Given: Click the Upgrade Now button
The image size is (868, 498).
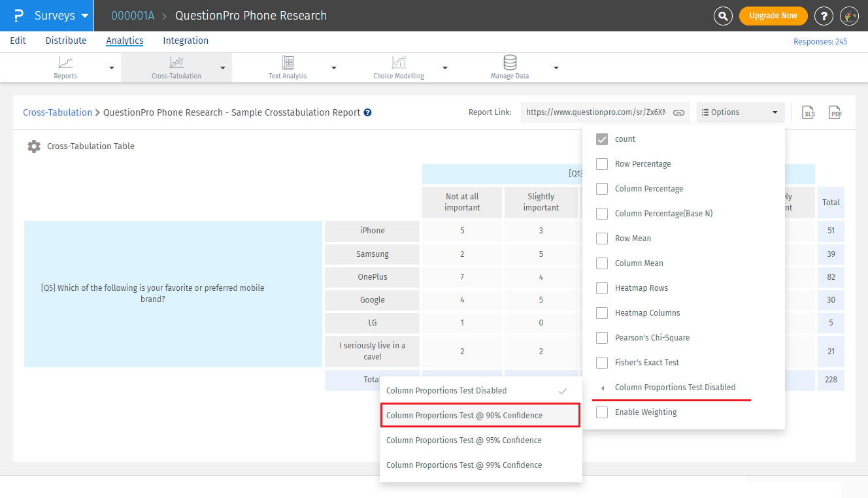Looking at the screenshot, I should click(x=773, y=16).
